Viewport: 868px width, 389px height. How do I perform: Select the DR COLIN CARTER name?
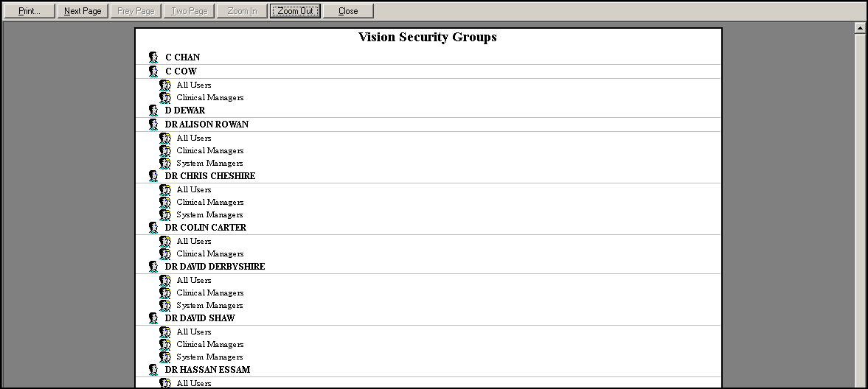205,228
